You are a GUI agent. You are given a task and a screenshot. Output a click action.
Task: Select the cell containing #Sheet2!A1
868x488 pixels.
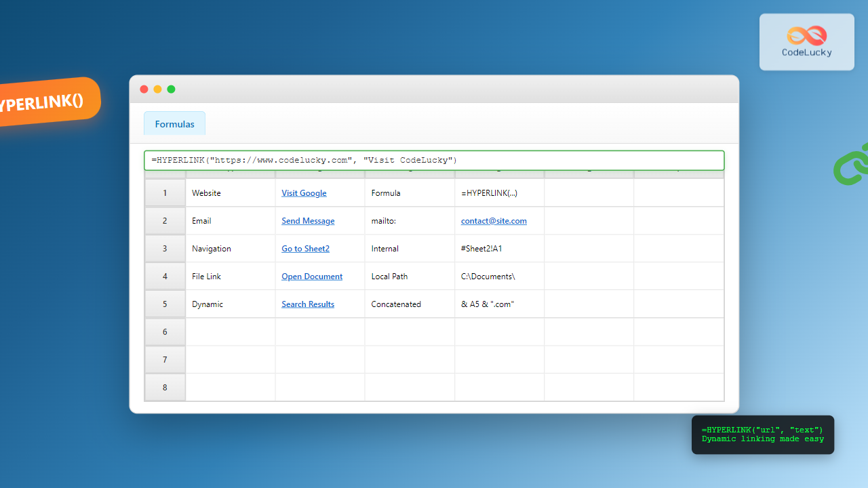point(499,249)
